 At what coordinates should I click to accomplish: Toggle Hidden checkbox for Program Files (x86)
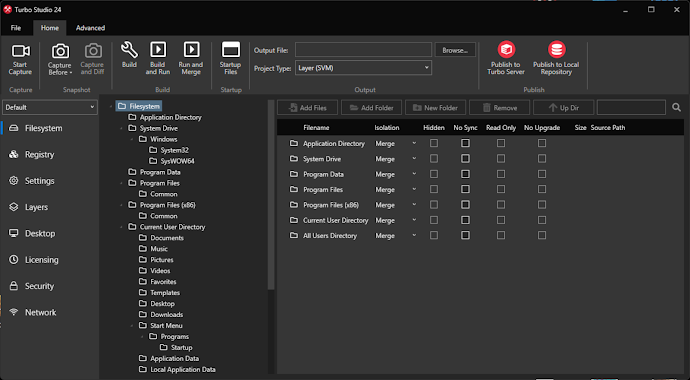click(x=434, y=205)
